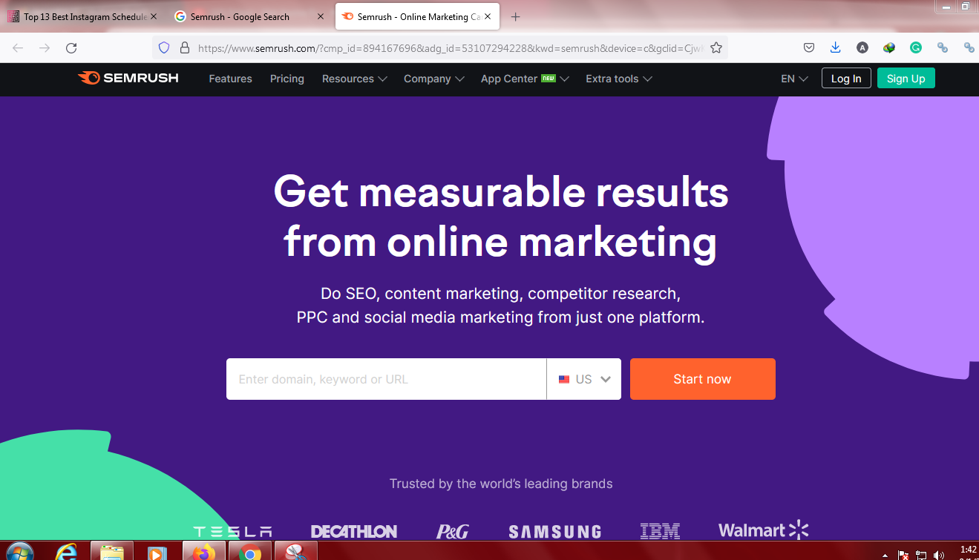Click the network tray icon
The image size is (979, 560).
click(x=921, y=555)
